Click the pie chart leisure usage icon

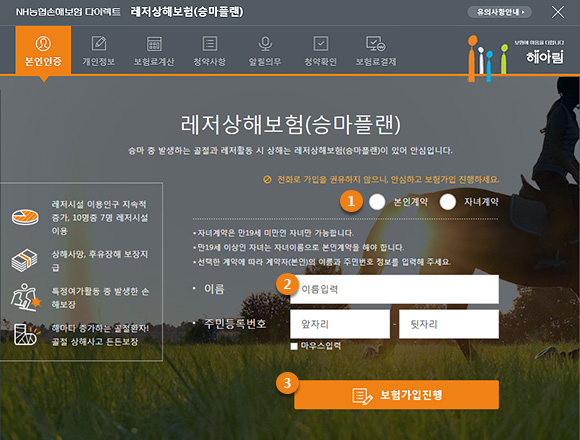pyautogui.click(x=25, y=217)
